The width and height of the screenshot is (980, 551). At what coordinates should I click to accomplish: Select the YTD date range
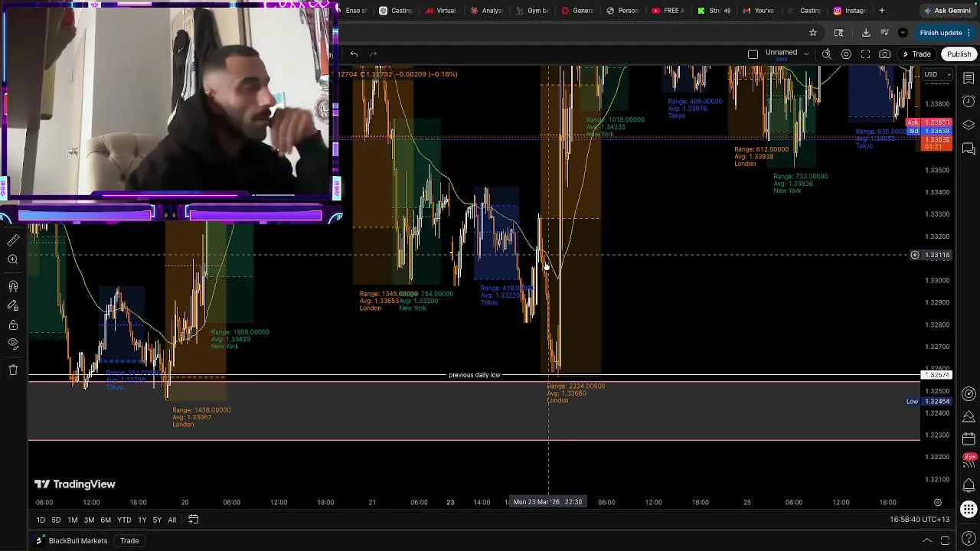pos(124,520)
